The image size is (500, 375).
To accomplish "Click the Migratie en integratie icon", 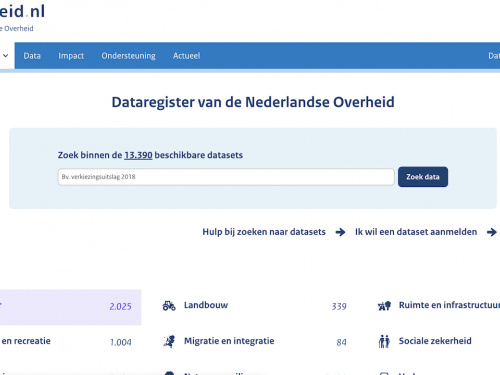I will [x=169, y=341].
